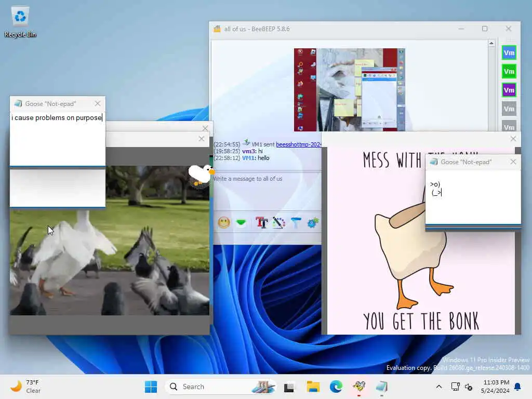Click the taskbar Search box
This screenshot has height=399, width=532.
click(x=220, y=387)
